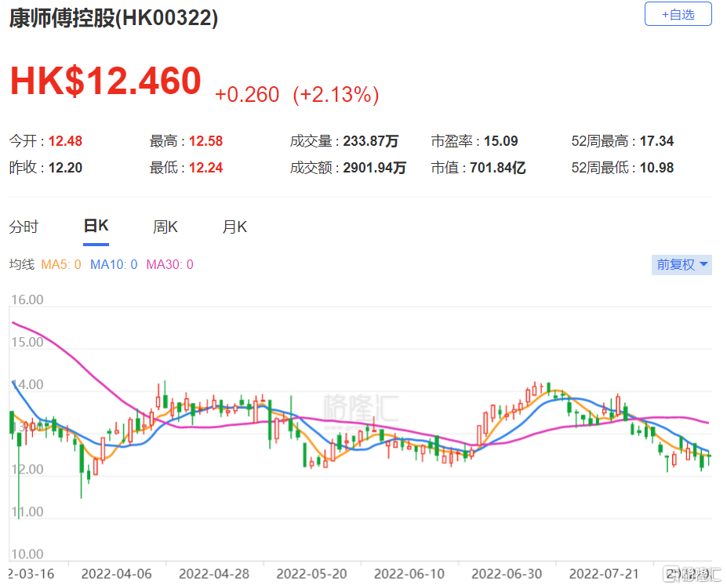Open the 周K weekly chart tab
This screenshot has height=588, width=727.
tap(165, 227)
